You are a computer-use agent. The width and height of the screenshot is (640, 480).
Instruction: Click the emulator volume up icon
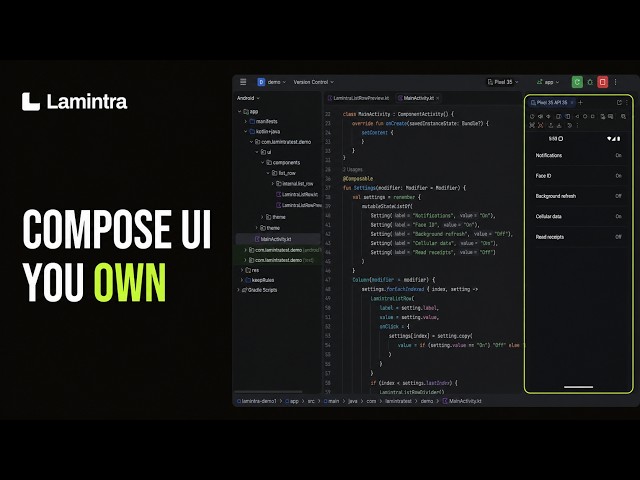click(x=540, y=116)
